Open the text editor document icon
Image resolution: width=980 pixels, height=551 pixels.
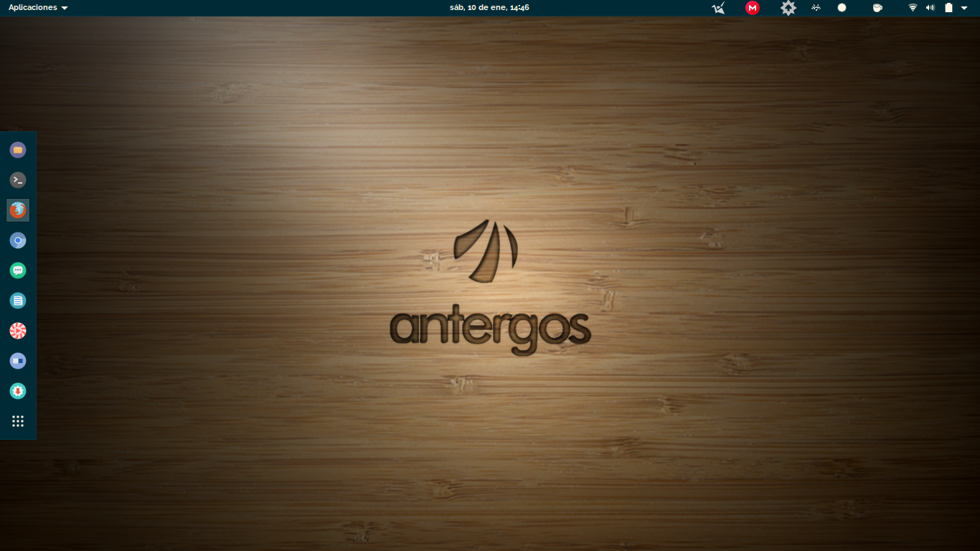[x=18, y=301]
